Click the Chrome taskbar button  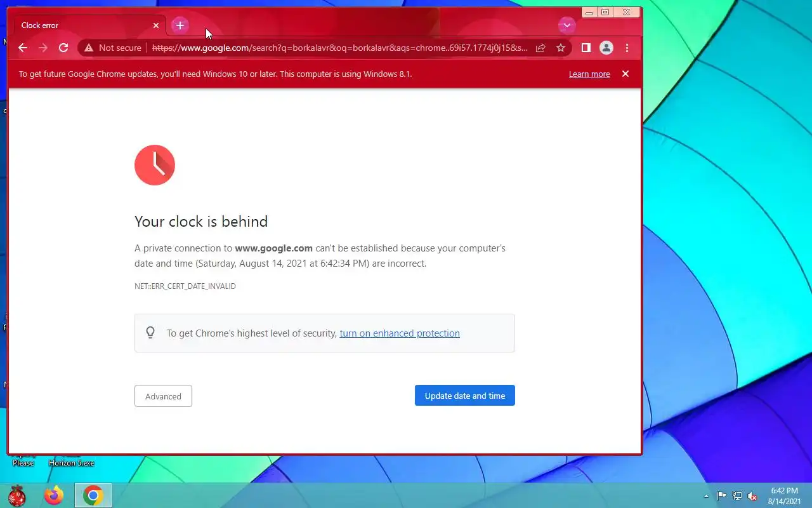pos(93,495)
